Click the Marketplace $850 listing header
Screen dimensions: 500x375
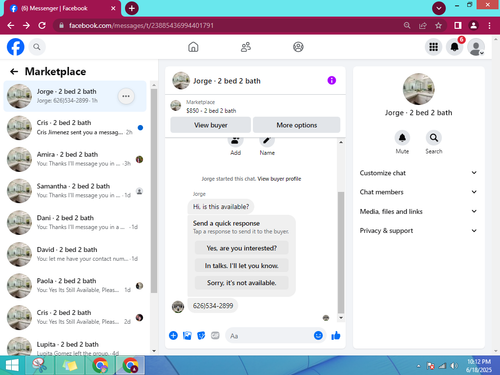pos(255,106)
